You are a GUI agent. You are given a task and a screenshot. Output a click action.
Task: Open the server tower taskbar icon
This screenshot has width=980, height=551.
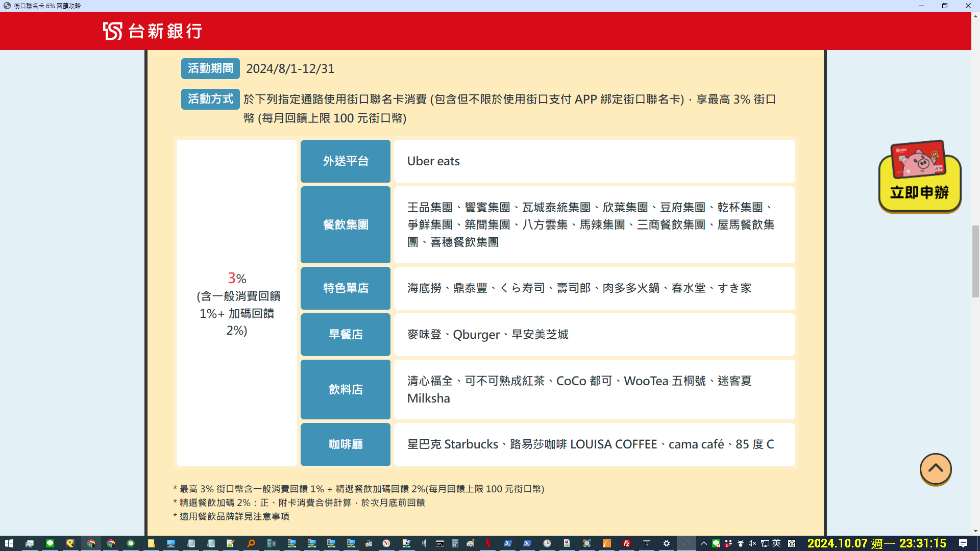click(x=271, y=543)
